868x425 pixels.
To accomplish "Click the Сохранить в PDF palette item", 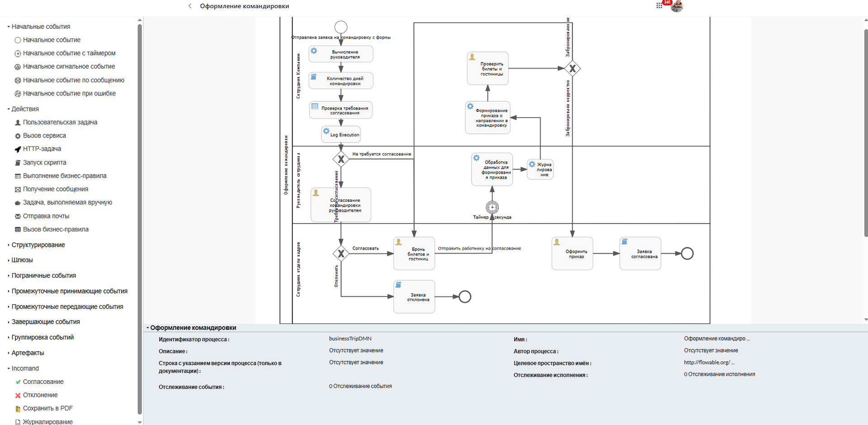I will tap(47, 408).
